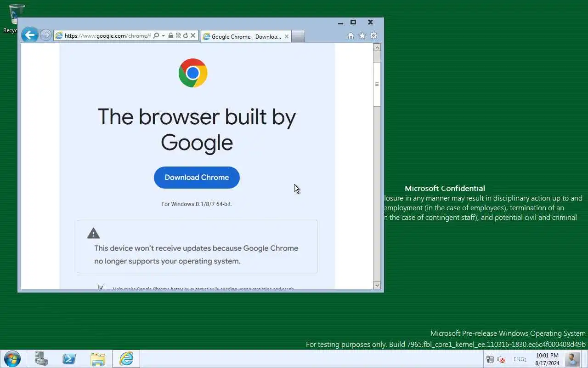Image resolution: width=588 pixels, height=368 pixels.
Task: Click the warning triangle icon
Action: pyautogui.click(x=93, y=233)
